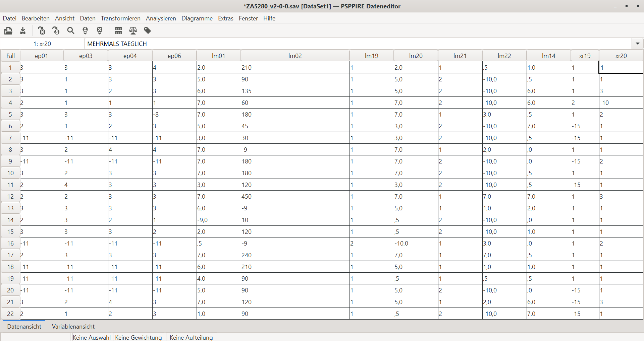Select the lm02 column header
644x341 pixels.
295,56
